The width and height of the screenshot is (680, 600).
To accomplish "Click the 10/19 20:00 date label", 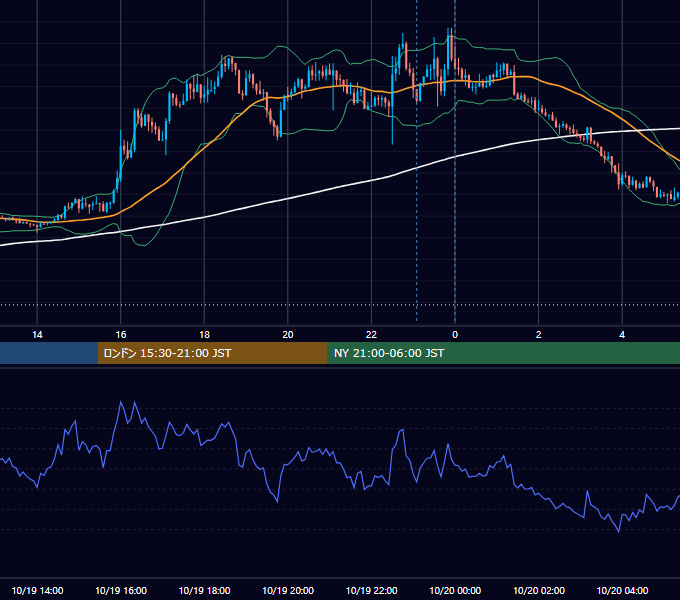I will coord(288,590).
